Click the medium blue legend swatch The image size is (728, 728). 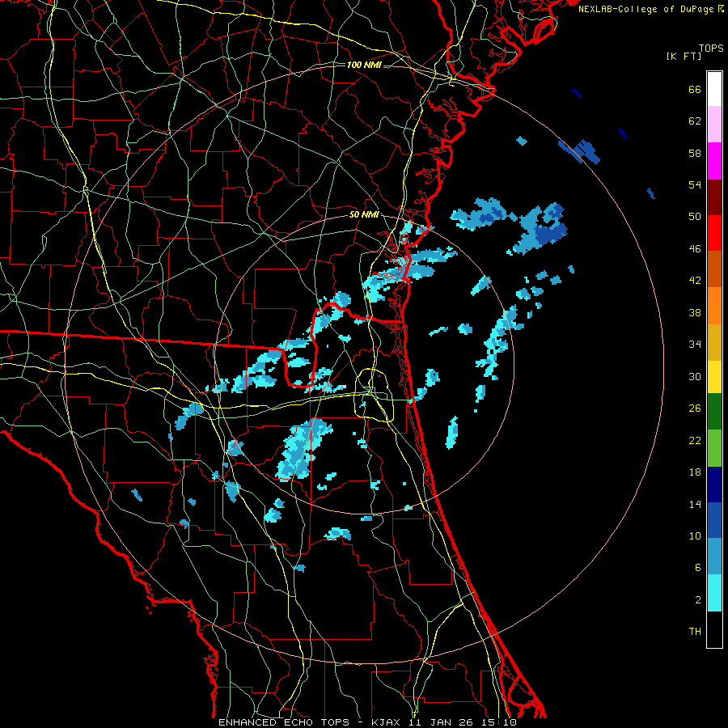[x=714, y=520]
